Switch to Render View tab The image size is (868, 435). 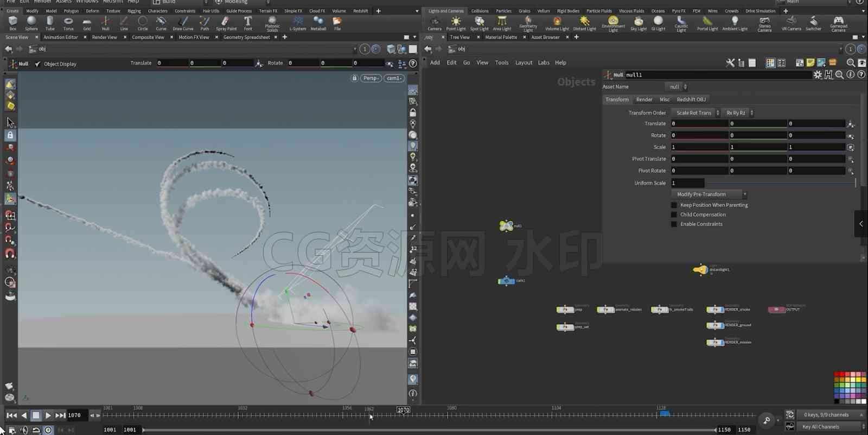pyautogui.click(x=104, y=37)
